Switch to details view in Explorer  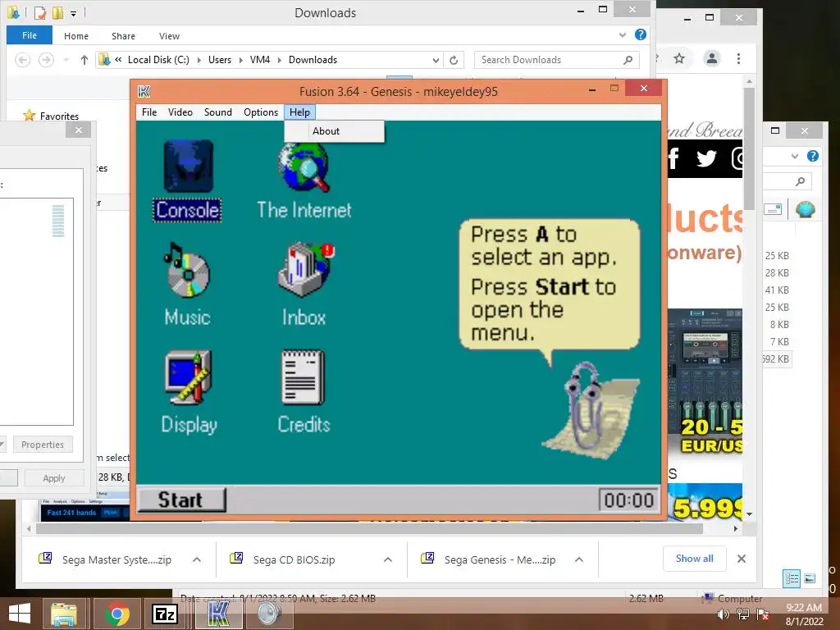(792, 578)
